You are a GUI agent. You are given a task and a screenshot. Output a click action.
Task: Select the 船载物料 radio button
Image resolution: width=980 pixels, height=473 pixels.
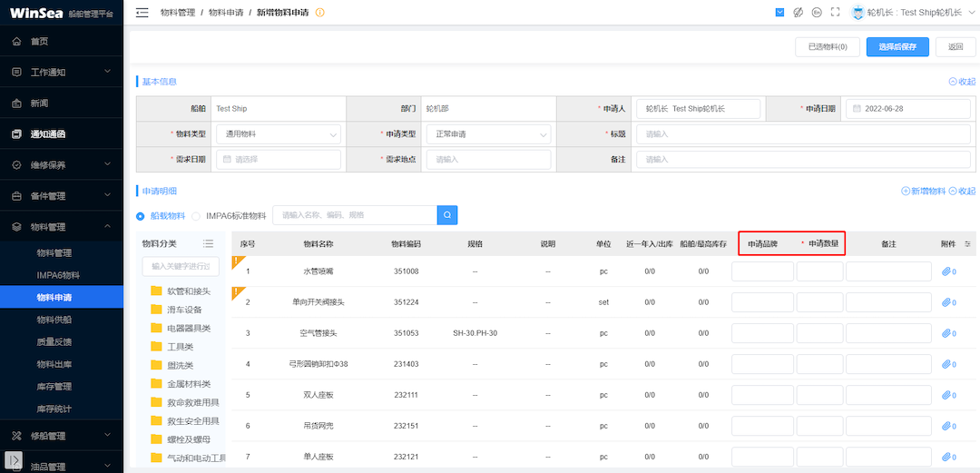(x=141, y=216)
